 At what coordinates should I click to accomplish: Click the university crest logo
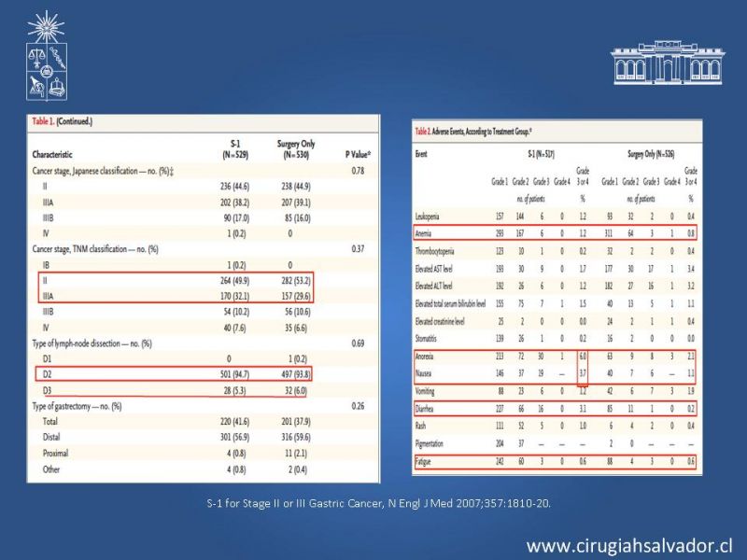(x=46, y=56)
